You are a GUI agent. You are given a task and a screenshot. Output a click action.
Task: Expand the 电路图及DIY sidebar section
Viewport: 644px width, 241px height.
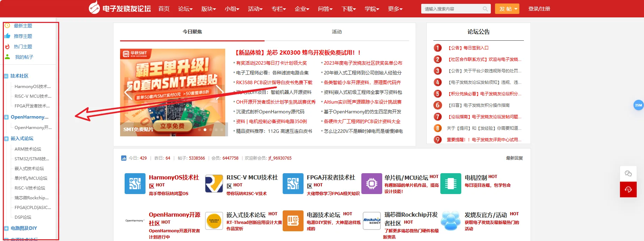(6, 228)
